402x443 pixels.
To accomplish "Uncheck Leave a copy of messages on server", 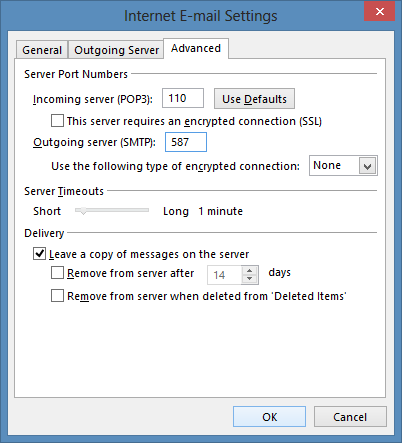I will pyautogui.click(x=39, y=254).
